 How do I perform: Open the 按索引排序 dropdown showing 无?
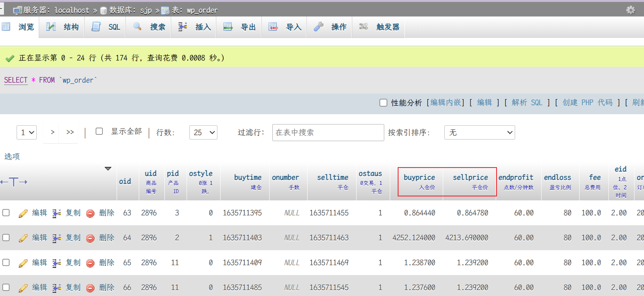(480, 132)
